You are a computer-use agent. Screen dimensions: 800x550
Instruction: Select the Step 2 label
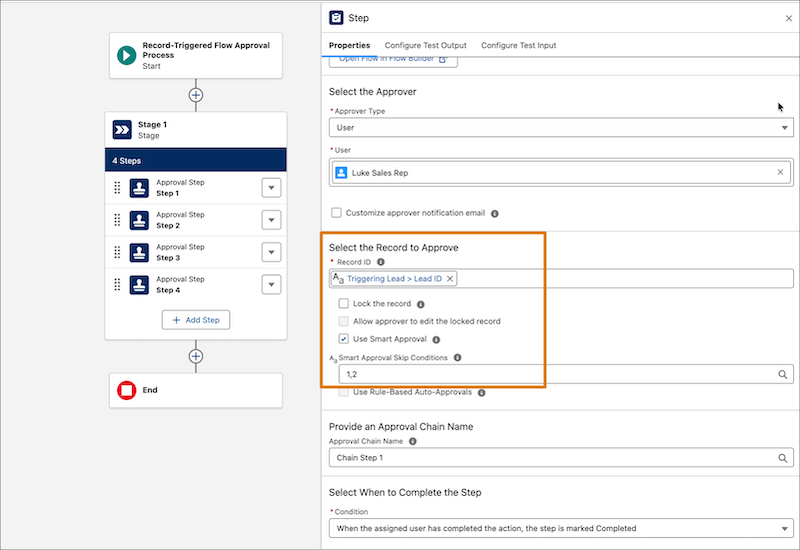[x=168, y=226]
